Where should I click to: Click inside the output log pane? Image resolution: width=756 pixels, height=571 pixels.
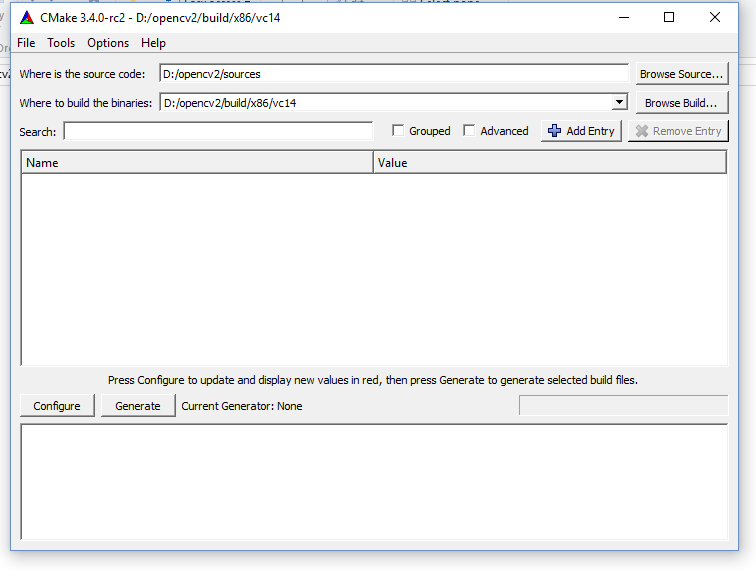[x=374, y=482]
